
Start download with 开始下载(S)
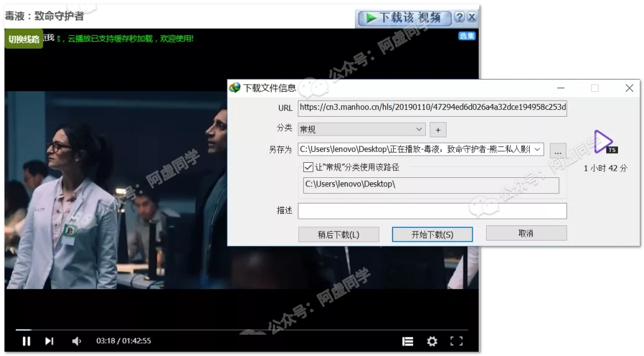tap(432, 234)
